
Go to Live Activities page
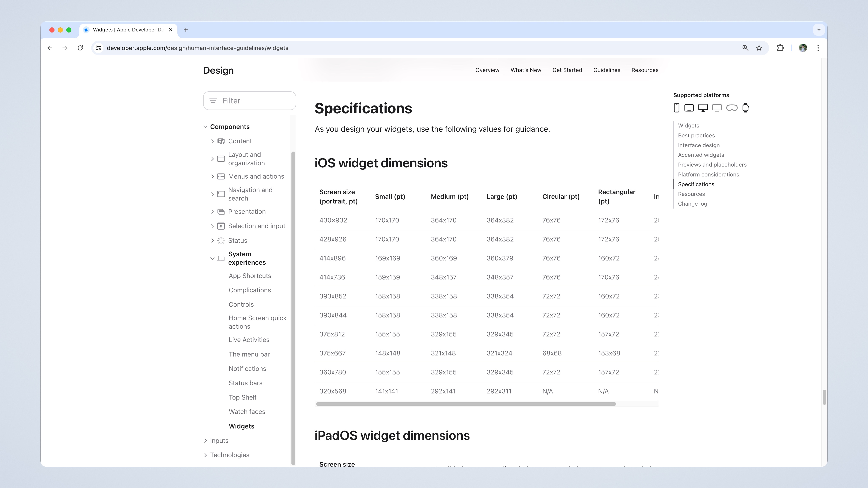[249, 340]
